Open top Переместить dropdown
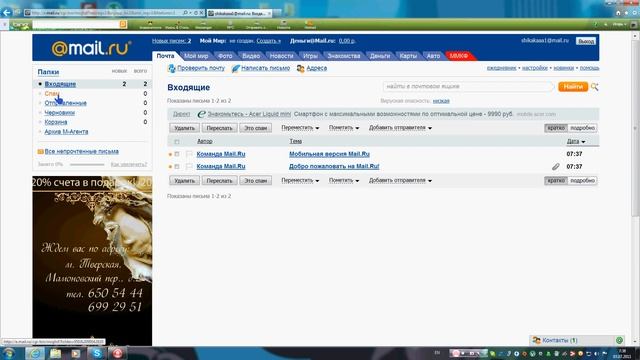Screen dimensions: 640x360 point(300,128)
